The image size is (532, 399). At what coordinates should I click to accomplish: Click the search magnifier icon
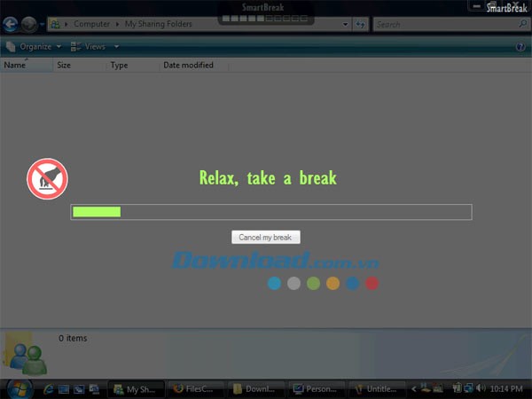pyautogui.click(x=523, y=24)
